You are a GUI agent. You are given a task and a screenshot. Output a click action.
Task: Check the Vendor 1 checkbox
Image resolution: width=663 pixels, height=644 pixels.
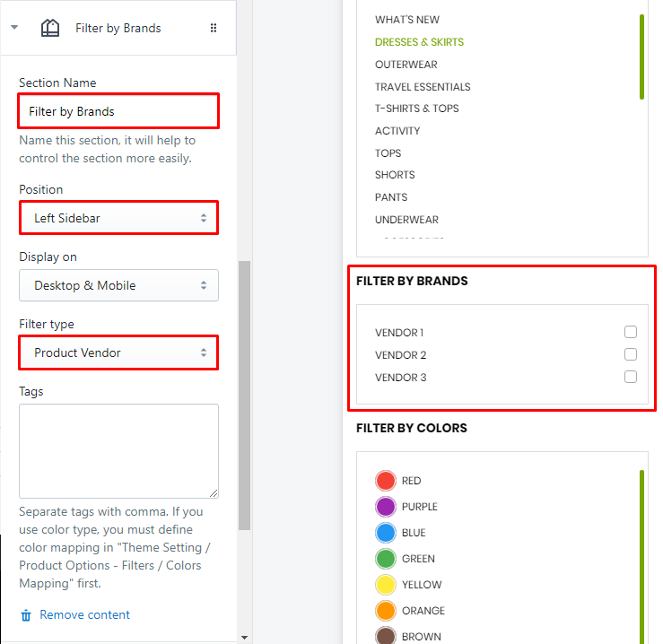click(x=631, y=332)
